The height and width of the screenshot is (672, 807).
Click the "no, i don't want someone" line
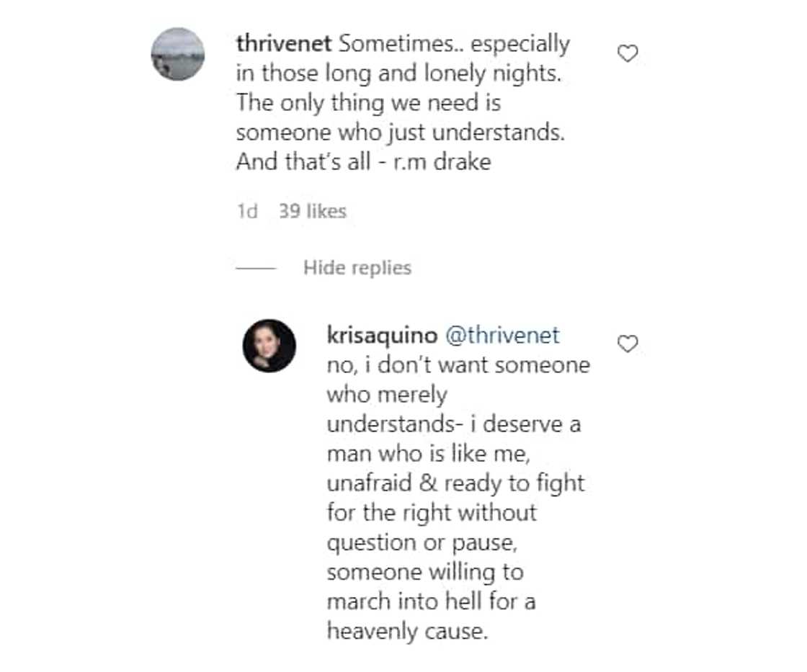(x=458, y=364)
